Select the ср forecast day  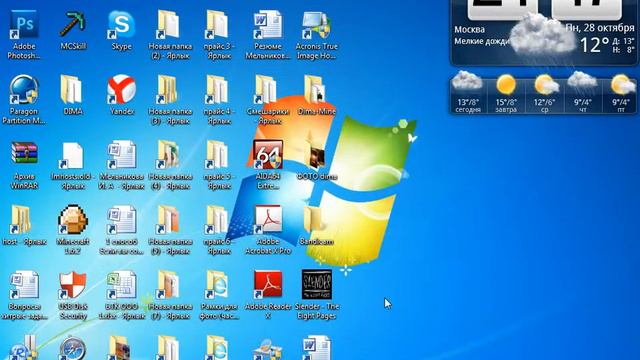(544, 93)
